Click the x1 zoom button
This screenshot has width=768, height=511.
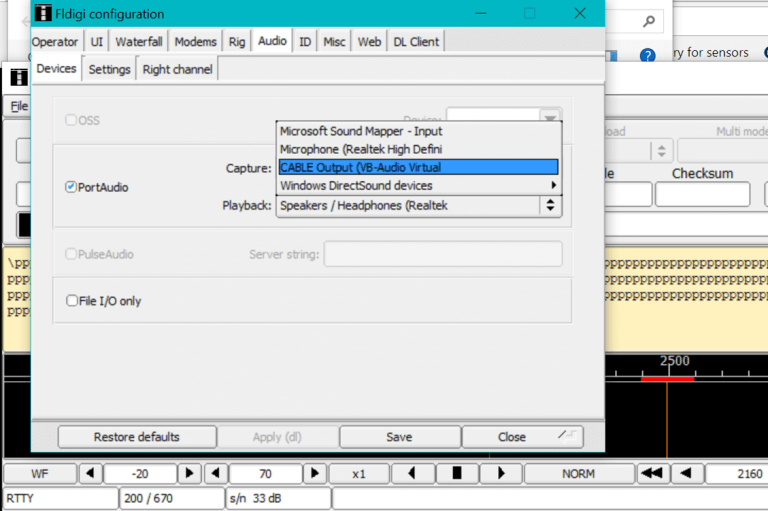359,473
